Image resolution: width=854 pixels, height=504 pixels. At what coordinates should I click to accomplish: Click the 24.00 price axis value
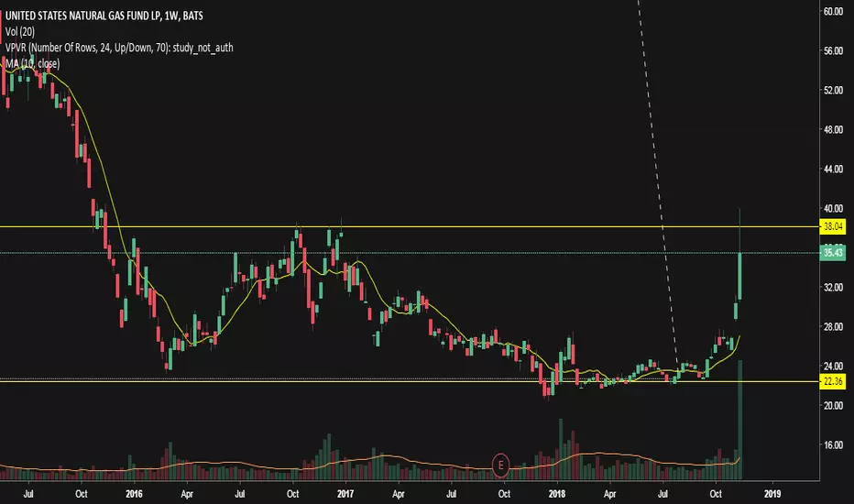tap(833, 366)
